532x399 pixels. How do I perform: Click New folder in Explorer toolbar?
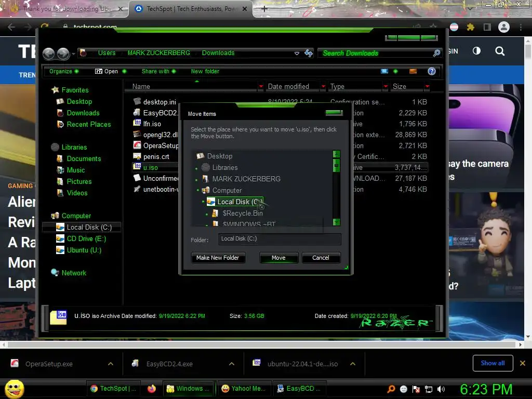205,71
